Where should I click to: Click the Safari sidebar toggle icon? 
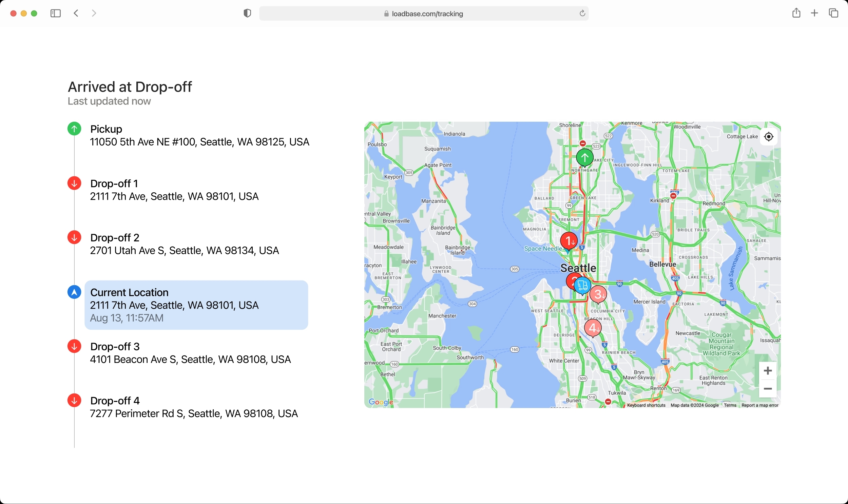[x=55, y=13]
